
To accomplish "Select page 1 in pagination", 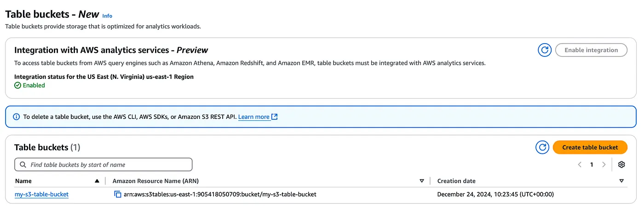I will (592, 164).
